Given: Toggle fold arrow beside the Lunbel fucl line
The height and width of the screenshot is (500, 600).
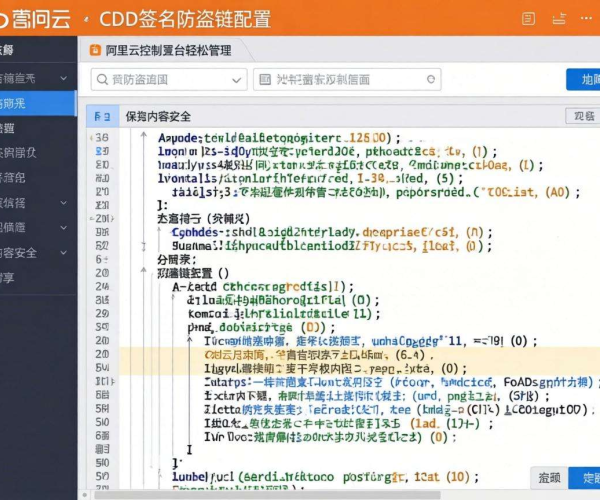Looking at the screenshot, I should [161, 476].
